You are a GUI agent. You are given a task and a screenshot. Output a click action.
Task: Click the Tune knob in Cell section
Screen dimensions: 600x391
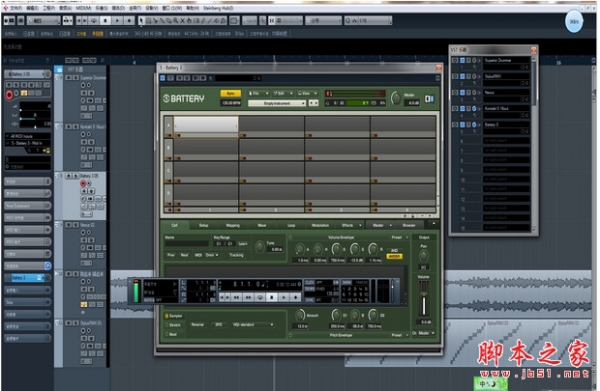tap(260, 246)
